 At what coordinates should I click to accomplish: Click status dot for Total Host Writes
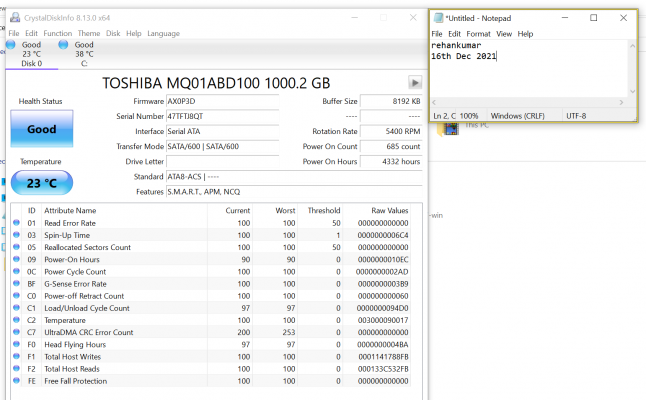16,356
